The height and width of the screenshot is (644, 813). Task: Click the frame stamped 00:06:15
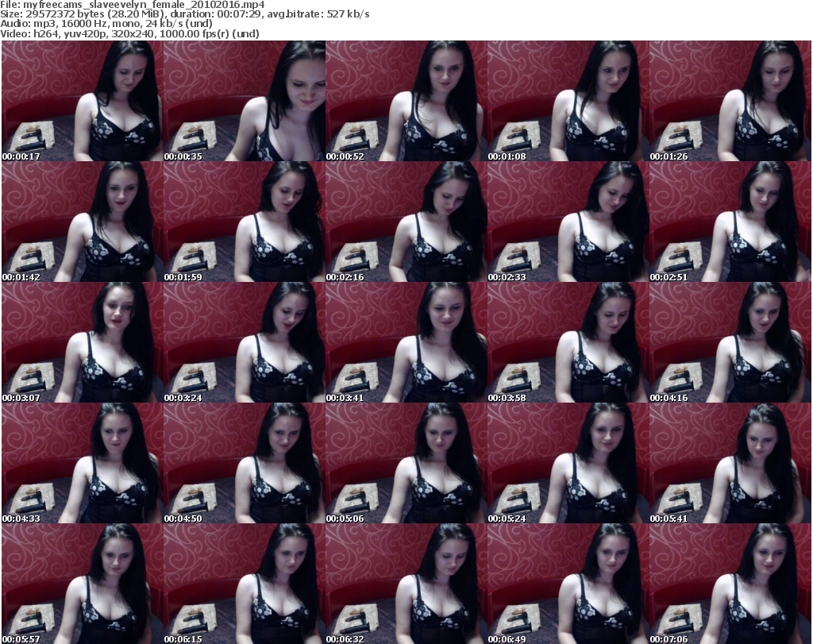click(x=245, y=584)
